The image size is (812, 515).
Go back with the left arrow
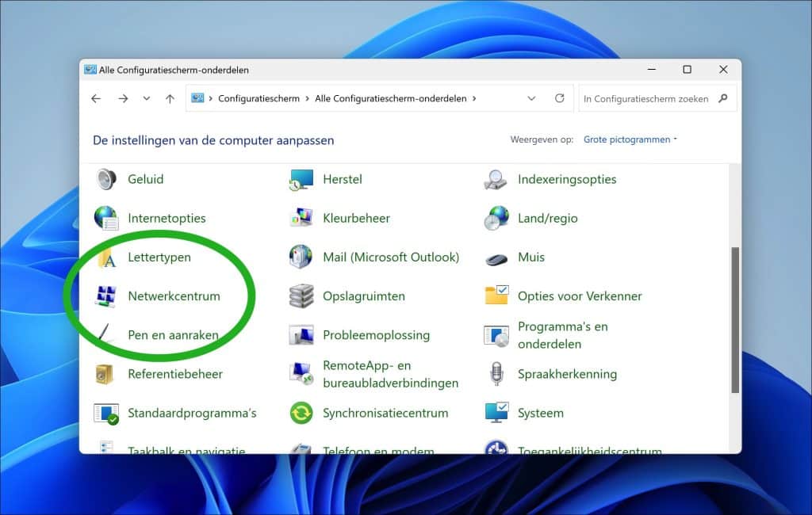[x=96, y=98]
